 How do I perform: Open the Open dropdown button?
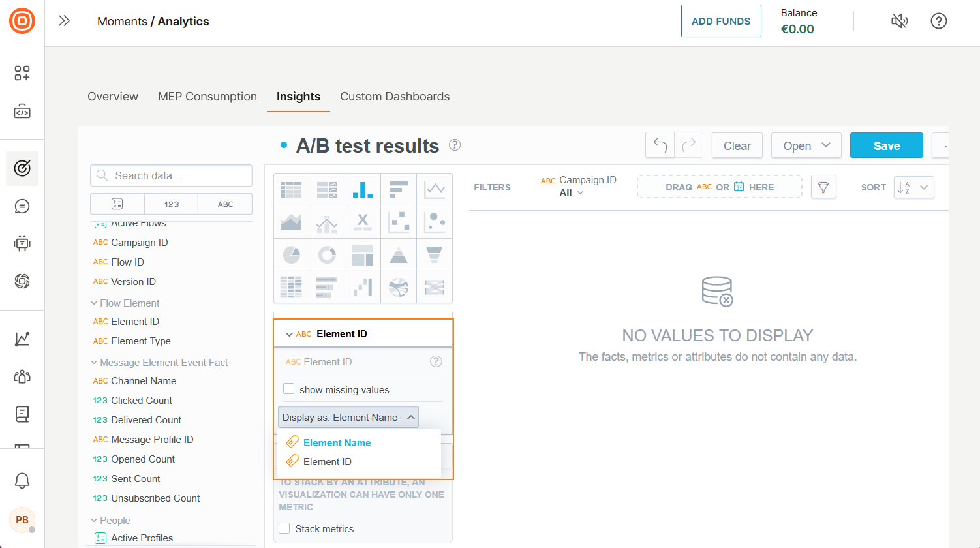click(x=806, y=145)
